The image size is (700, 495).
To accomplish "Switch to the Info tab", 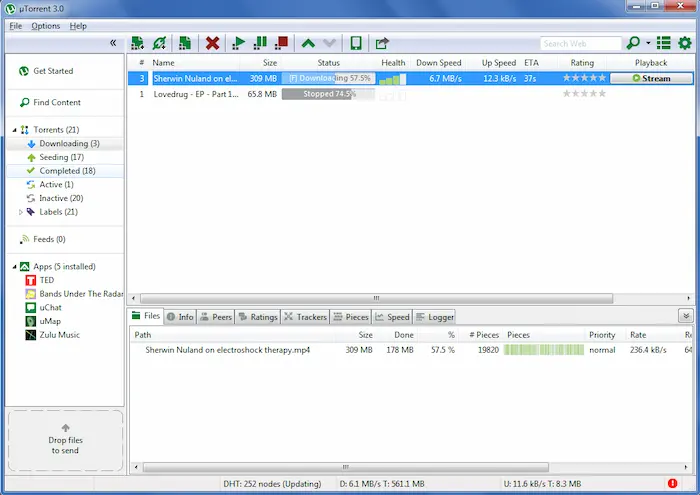I will 180,317.
